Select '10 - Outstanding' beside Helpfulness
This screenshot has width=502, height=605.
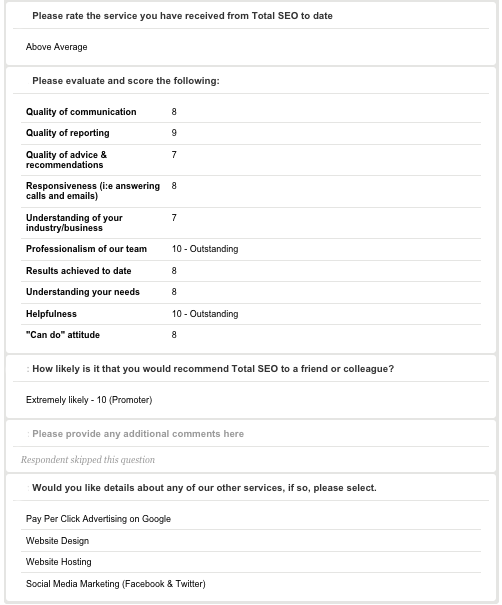point(205,314)
